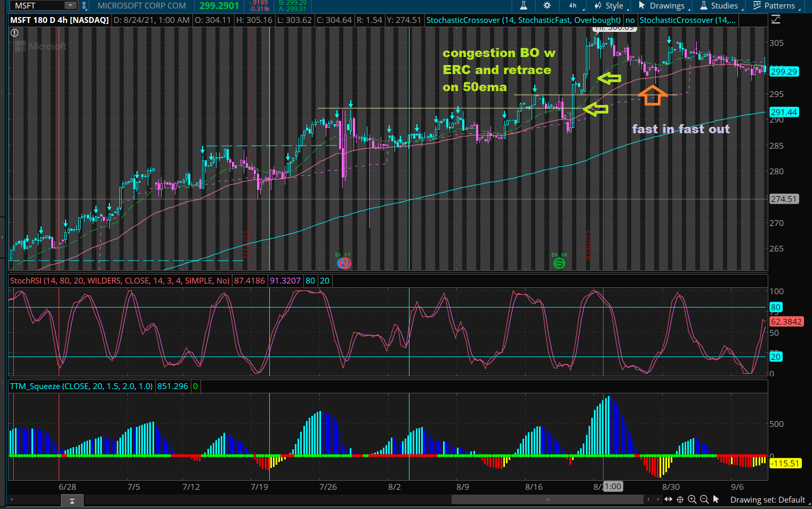Click the MSFT symbol entry field
This screenshot has height=509, width=812.
[x=38, y=5]
